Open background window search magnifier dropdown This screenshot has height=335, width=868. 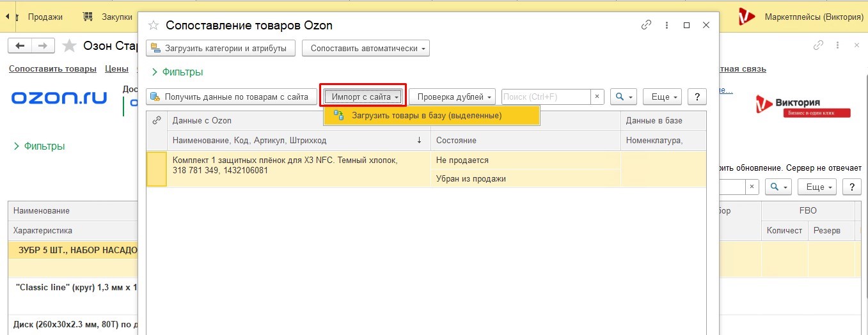(x=779, y=187)
